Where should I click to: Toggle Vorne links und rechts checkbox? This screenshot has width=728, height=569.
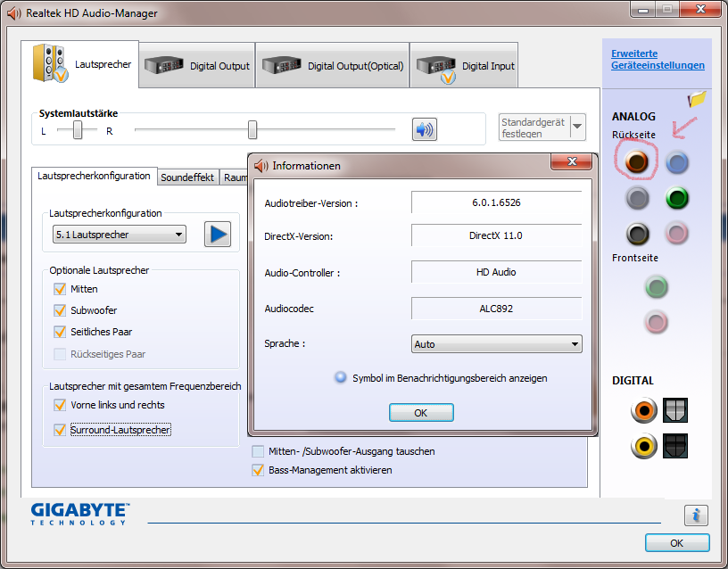(60, 405)
